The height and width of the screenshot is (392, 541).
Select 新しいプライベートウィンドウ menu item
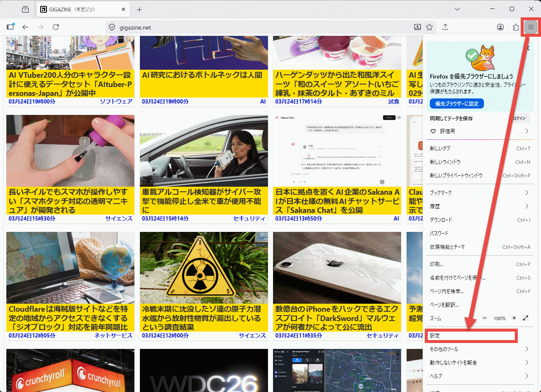[456, 175]
